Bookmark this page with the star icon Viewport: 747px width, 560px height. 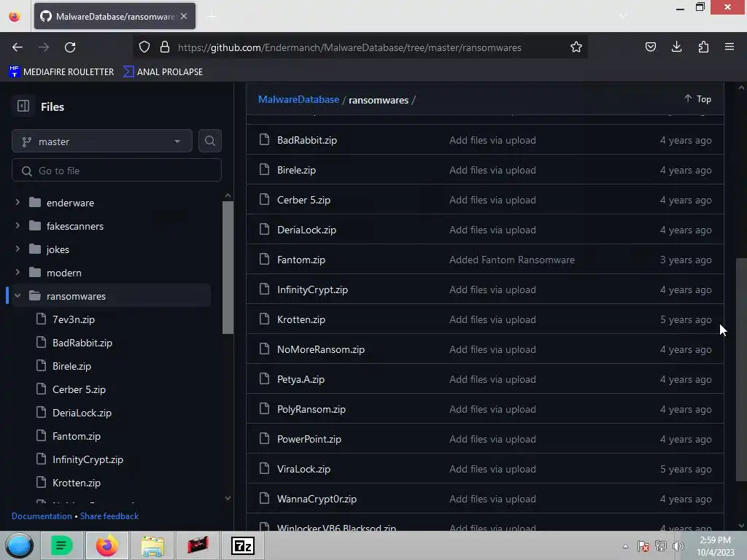tap(576, 47)
